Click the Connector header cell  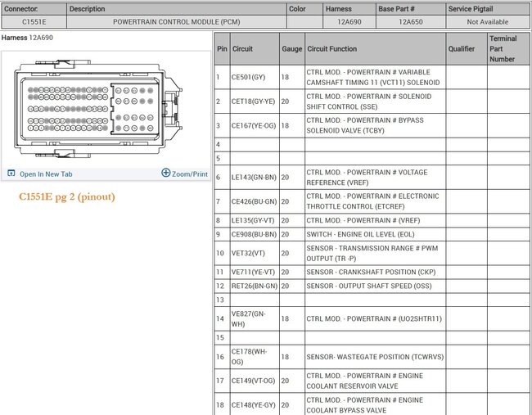pos(34,9)
